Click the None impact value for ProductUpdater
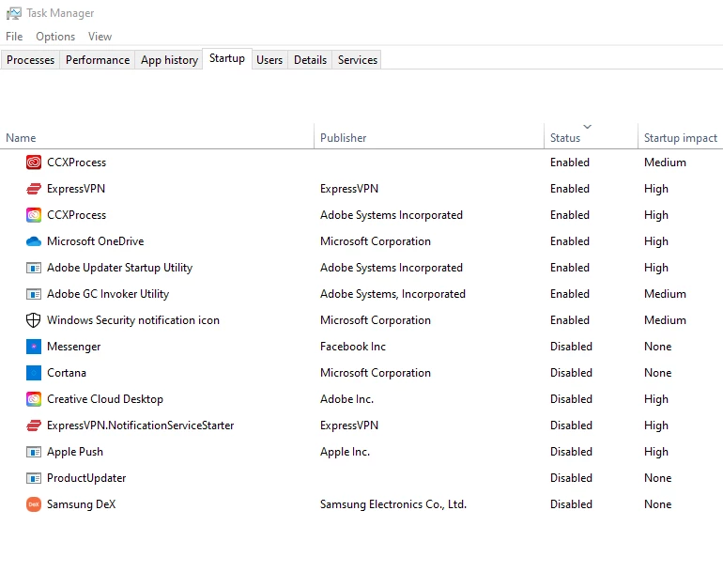723x588 pixels. 657,478
